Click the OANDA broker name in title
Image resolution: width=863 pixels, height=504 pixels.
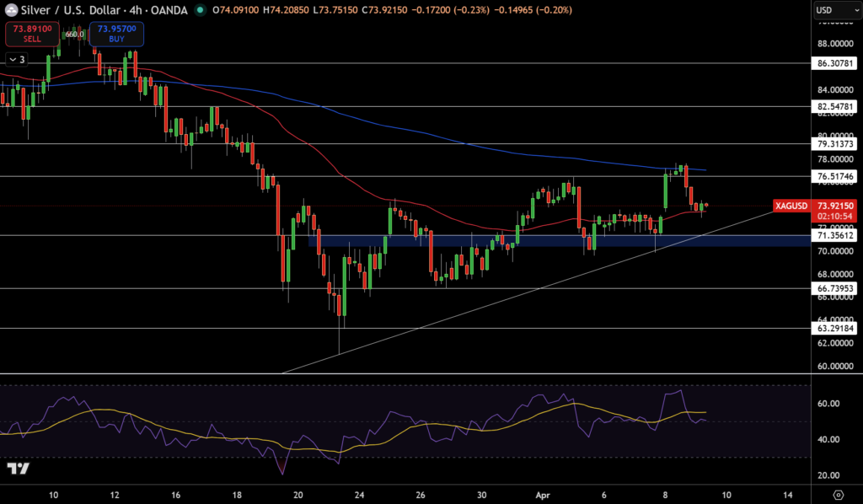point(171,10)
